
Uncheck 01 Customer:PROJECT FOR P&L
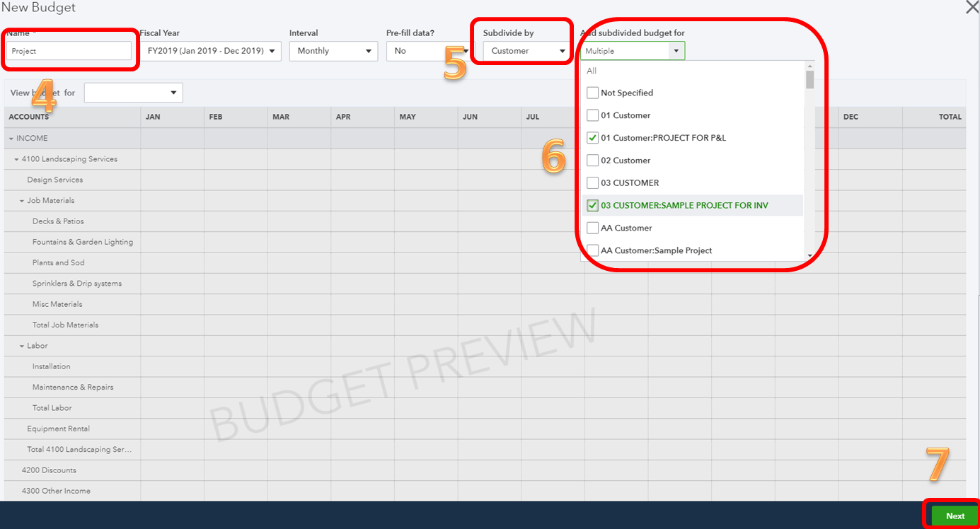pyautogui.click(x=592, y=138)
